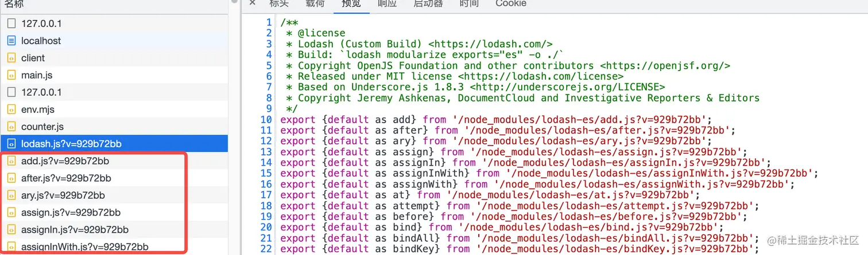
Task: Click the https://lodash.com/license URL text
Action: (541, 76)
